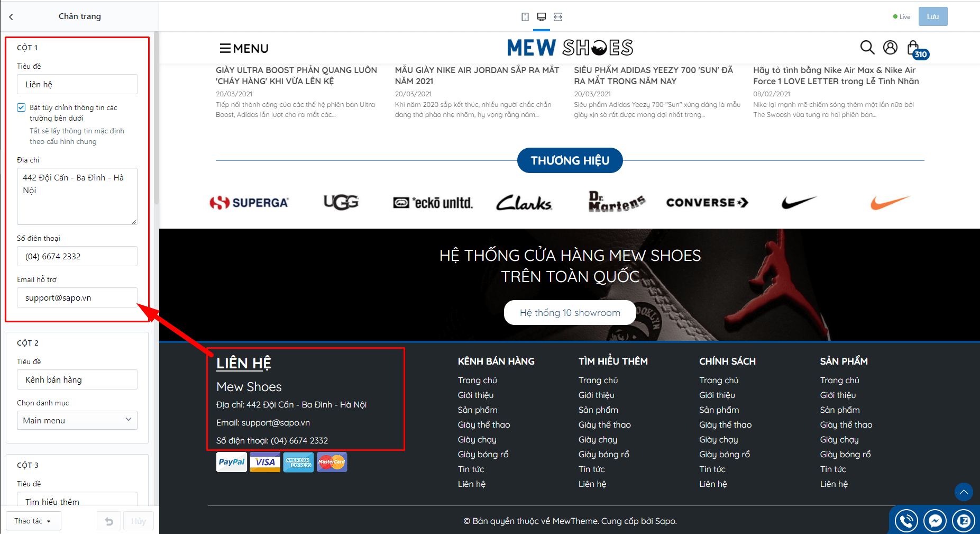Click 'Giới thiệu' under Chính sách
This screenshot has height=534, width=980.
[x=717, y=395]
